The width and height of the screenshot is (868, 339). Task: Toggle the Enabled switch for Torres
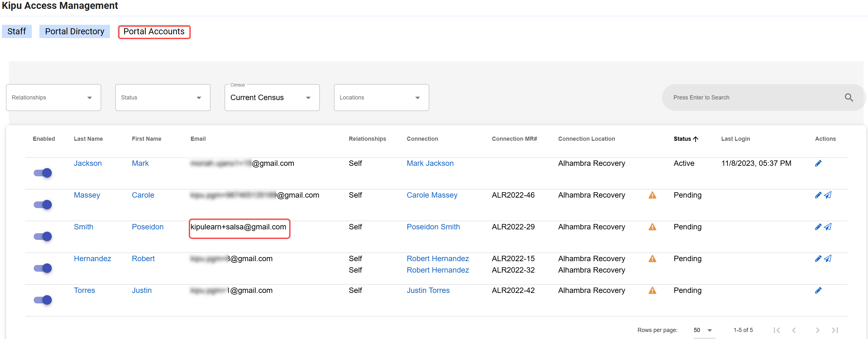point(43,300)
